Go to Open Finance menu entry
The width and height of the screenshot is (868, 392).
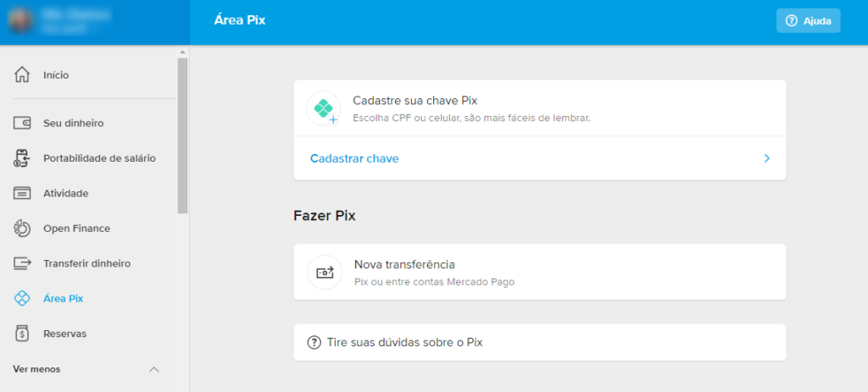click(76, 229)
